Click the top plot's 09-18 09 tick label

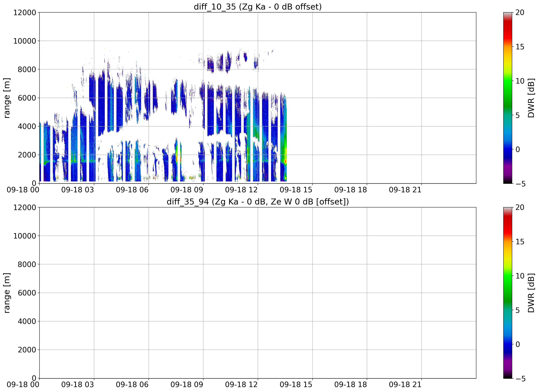(187, 190)
